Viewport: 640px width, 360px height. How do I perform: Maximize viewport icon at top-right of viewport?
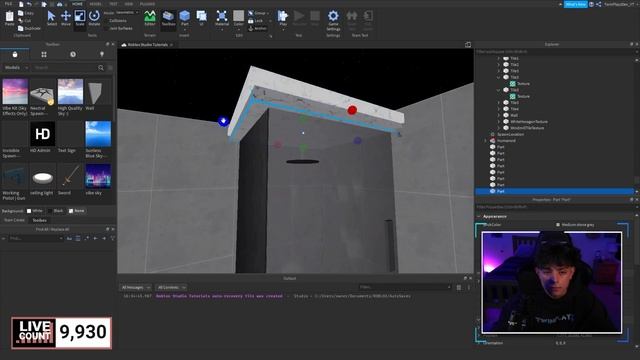click(468, 44)
